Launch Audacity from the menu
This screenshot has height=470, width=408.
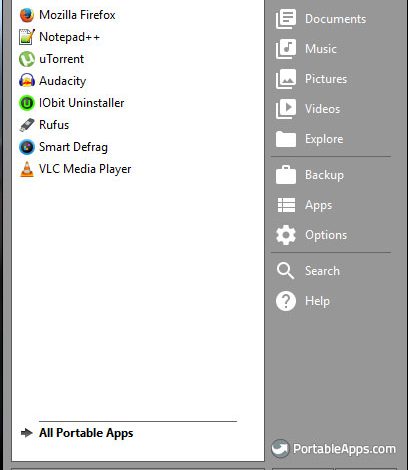[53, 81]
